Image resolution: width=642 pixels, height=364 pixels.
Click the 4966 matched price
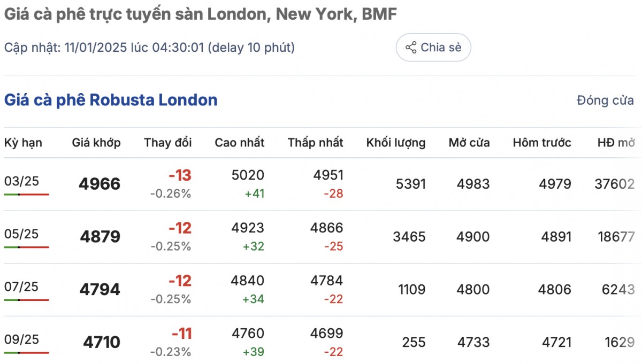(100, 184)
